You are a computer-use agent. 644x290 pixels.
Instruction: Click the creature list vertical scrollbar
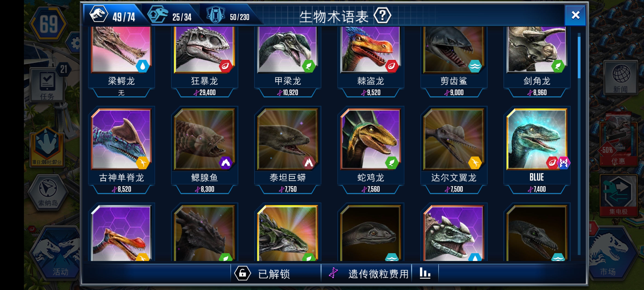coord(579,144)
